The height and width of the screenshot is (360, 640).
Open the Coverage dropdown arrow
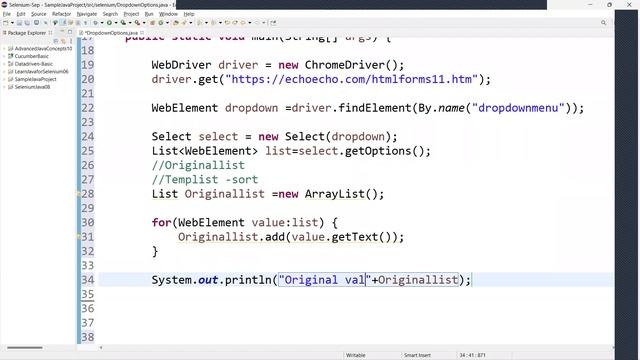(130, 23)
